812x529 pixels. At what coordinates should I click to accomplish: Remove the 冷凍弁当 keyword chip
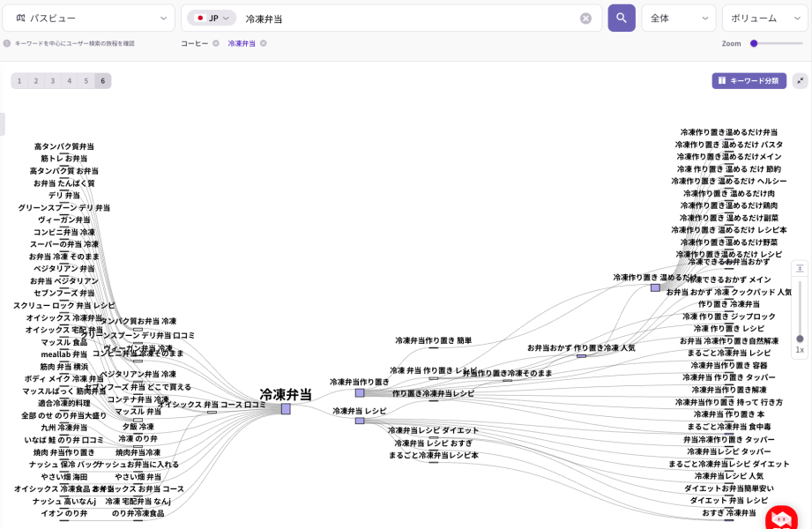pyautogui.click(x=263, y=43)
